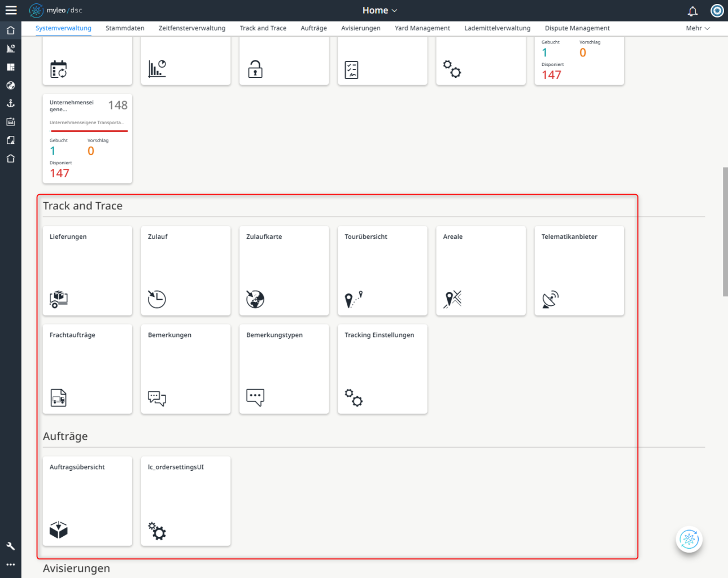Viewport: 728px width, 578px height.
Task: Select the Systemverwaltung tab
Action: pos(63,28)
